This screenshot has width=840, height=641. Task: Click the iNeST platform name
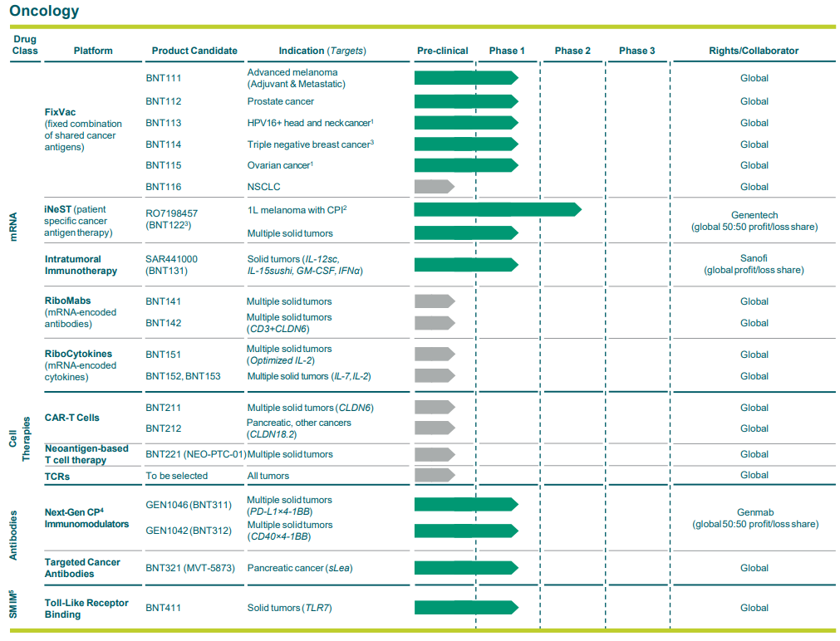pyautogui.click(x=58, y=209)
